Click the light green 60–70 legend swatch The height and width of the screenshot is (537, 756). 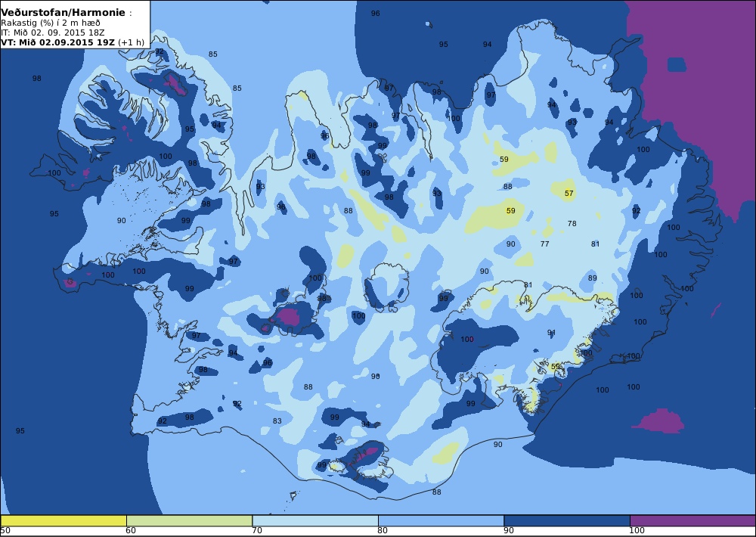pos(190,520)
